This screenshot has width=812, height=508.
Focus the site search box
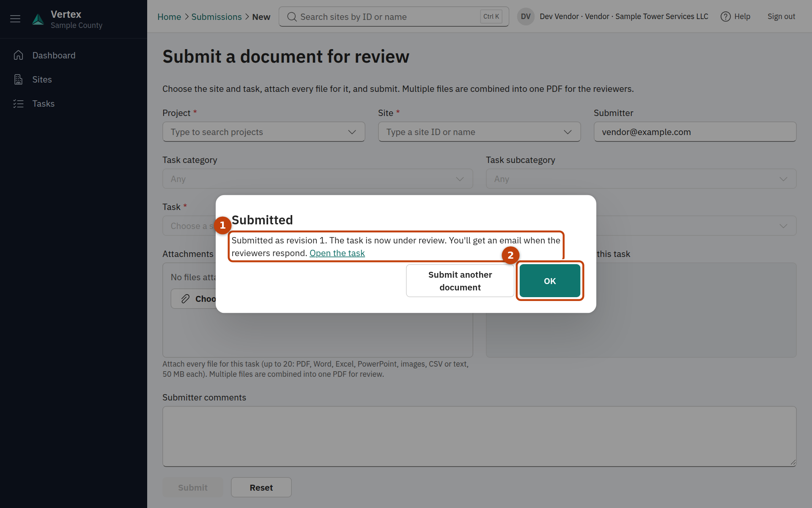tap(394, 17)
